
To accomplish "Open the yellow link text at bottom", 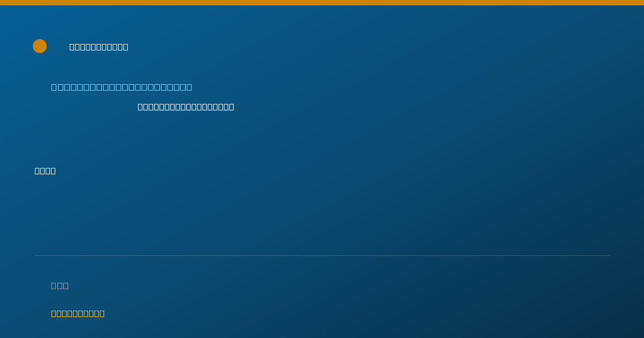I will click(x=78, y=313).
